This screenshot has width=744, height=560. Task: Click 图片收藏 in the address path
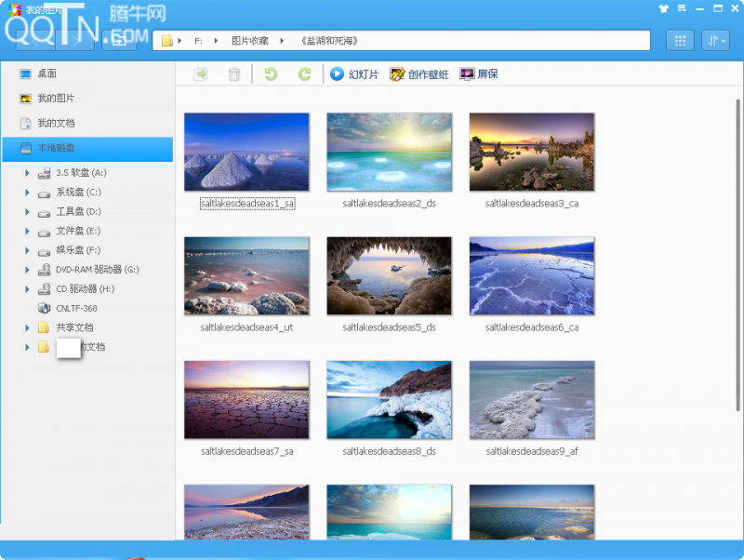pyautogui.click(x=249, y=41)
